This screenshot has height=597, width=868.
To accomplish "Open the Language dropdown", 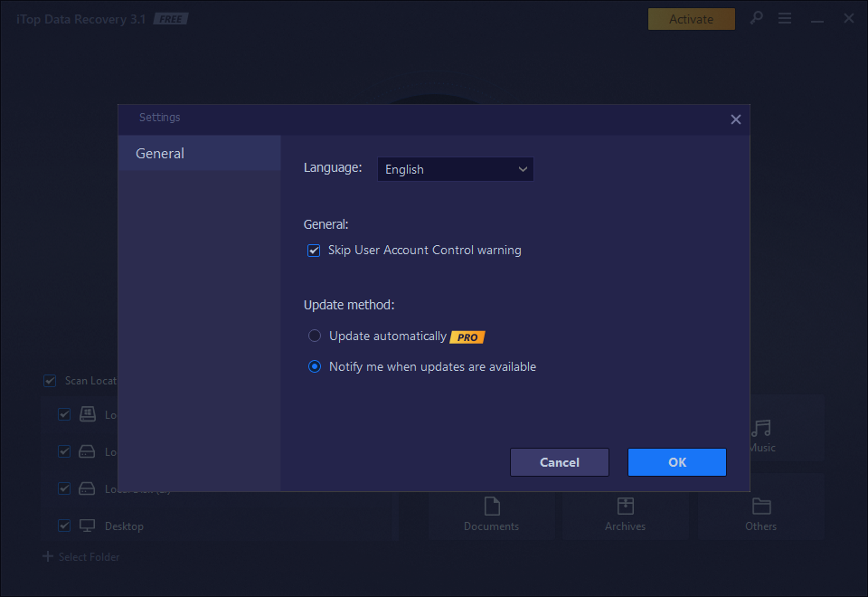I will 455,169.
